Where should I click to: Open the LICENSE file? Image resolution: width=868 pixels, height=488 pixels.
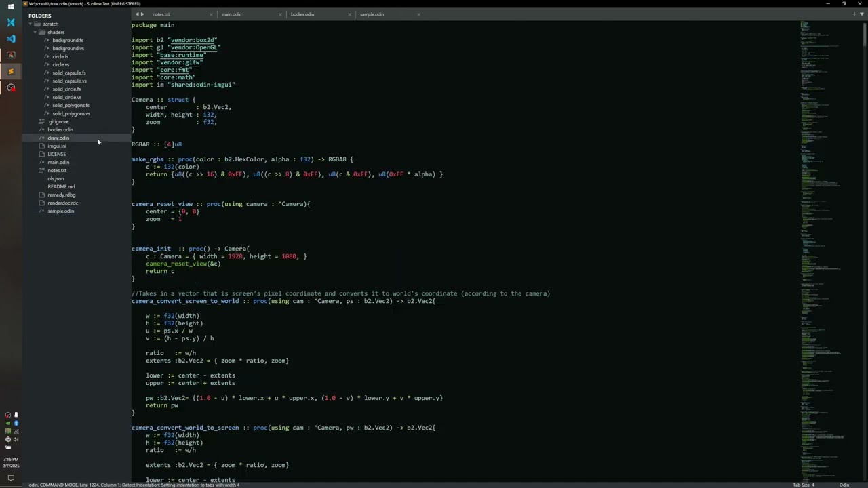[x=56, y=154]
